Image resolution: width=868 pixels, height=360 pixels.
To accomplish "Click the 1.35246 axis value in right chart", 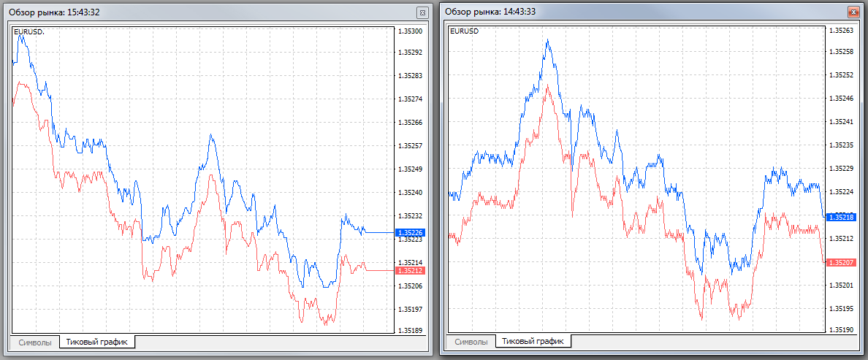I will point(840,99).
